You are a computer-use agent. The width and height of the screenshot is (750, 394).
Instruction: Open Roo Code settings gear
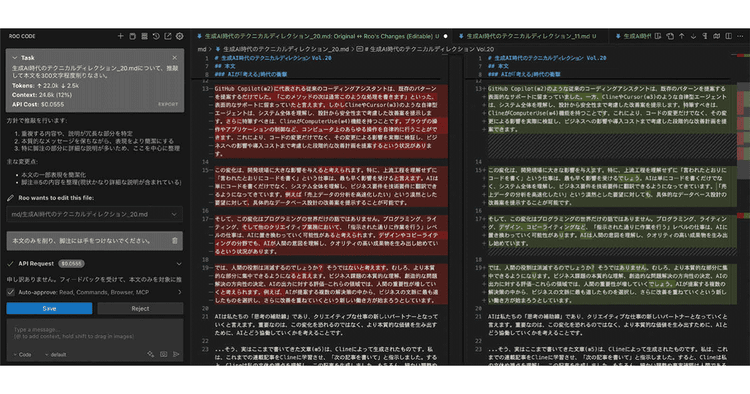[179, 36]
